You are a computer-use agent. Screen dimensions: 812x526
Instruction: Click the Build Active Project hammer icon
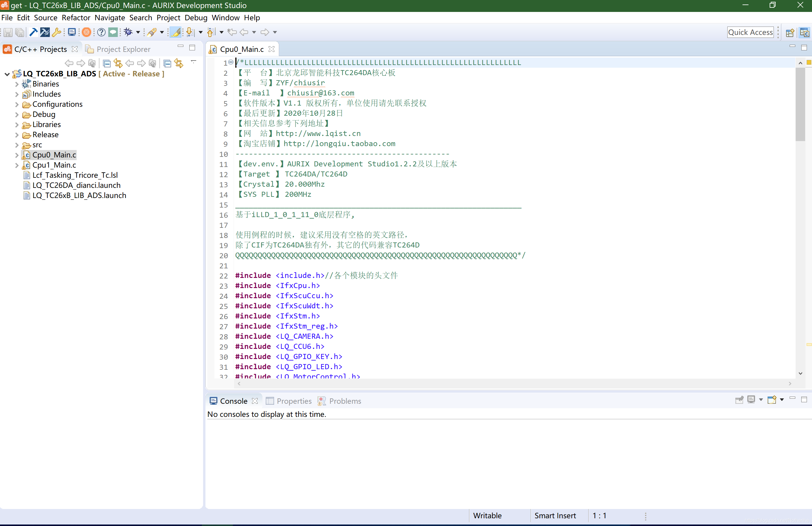[x=33, y=32]
